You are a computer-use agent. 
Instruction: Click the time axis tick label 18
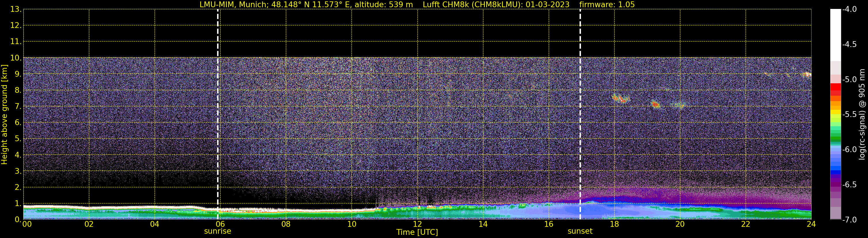[615, 224]
